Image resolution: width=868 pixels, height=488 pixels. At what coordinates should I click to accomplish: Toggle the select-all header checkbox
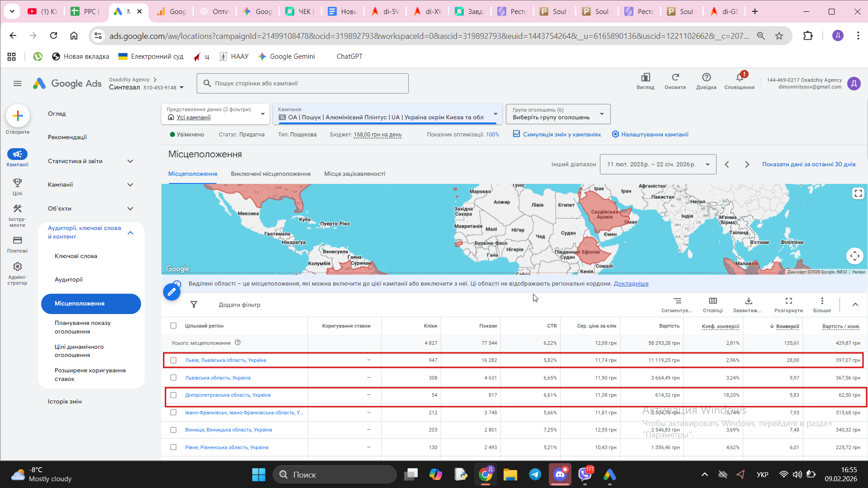173,326
